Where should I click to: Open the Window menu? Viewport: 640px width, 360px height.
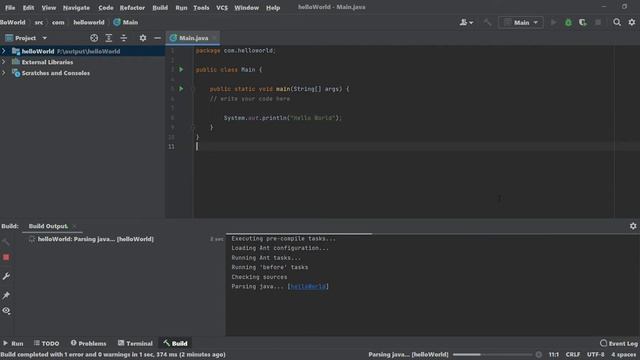point(246,7)
